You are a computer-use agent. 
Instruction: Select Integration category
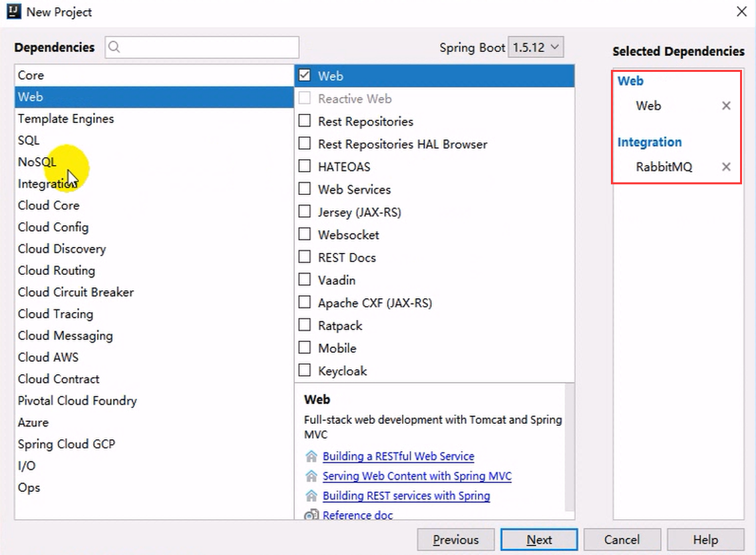pos(154,184)
